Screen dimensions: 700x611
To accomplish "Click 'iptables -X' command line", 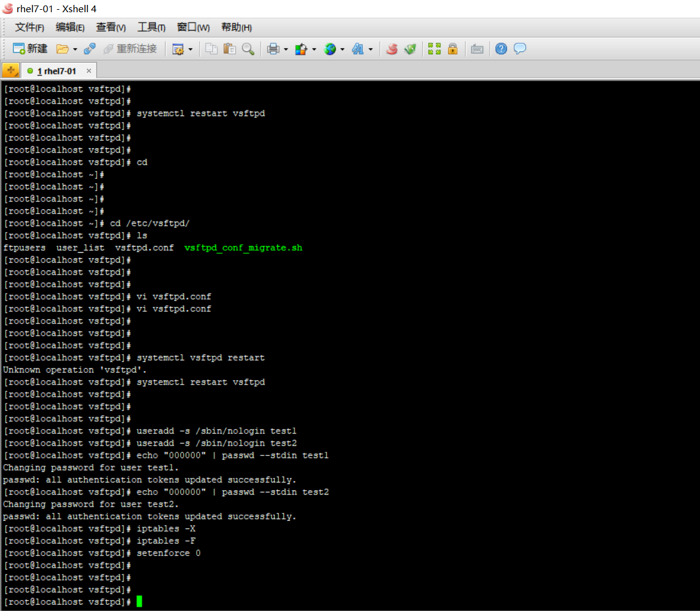I will coord(166,529).
